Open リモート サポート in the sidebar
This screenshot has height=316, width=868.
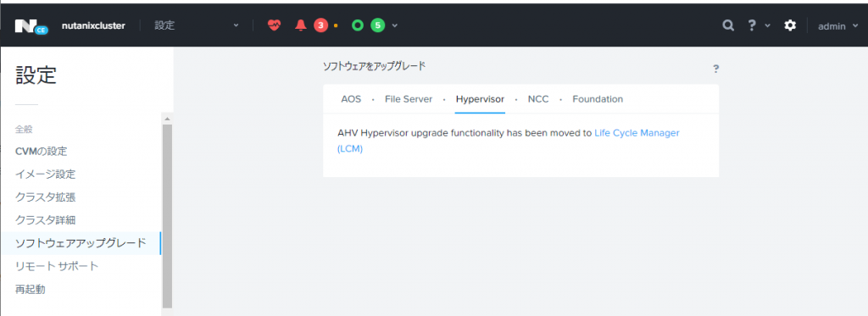tap(57, 266)
